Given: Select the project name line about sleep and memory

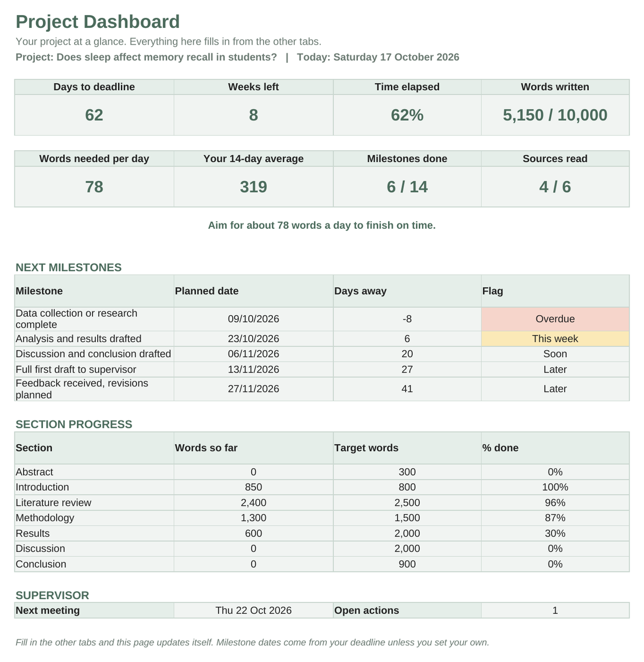Looking at the screenshot, I should (147, 57).
